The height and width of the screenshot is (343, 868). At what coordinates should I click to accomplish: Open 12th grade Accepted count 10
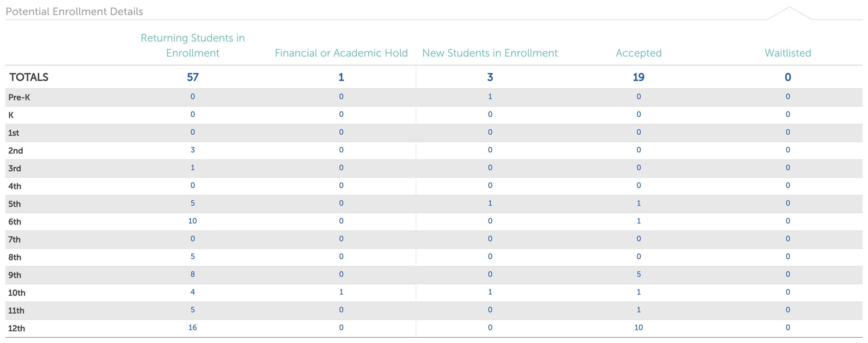(x=639, y=327)
